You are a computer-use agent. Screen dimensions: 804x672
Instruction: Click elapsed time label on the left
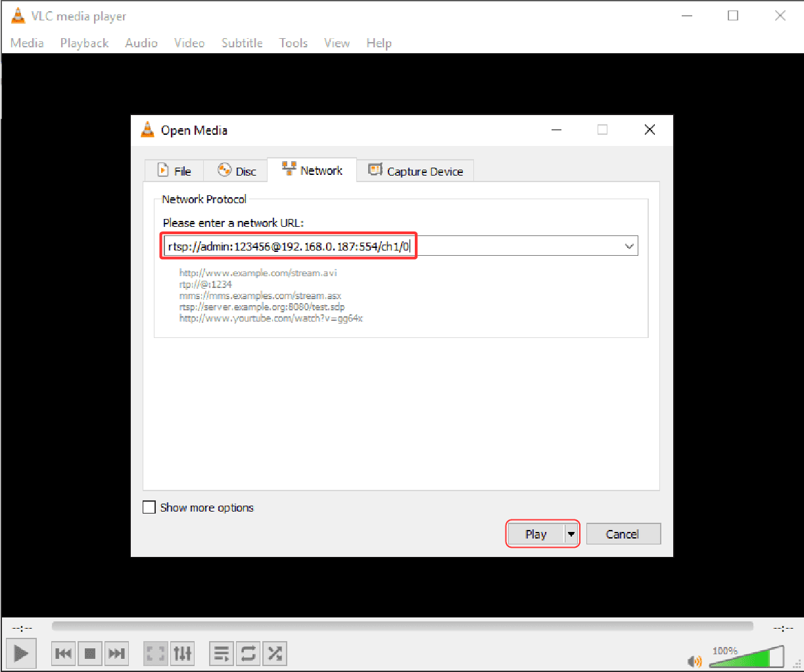tap(22, 628)
